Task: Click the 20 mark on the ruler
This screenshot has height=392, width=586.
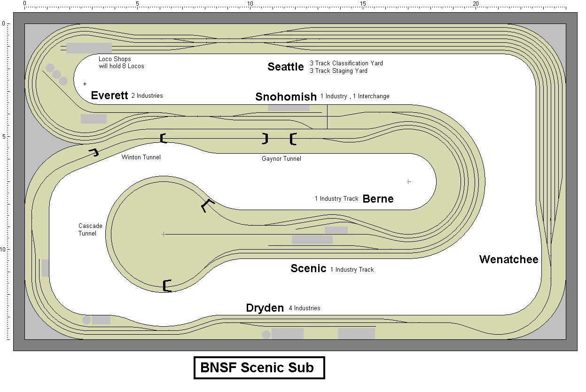Action: pyautogui.click(x=476, y=4)
